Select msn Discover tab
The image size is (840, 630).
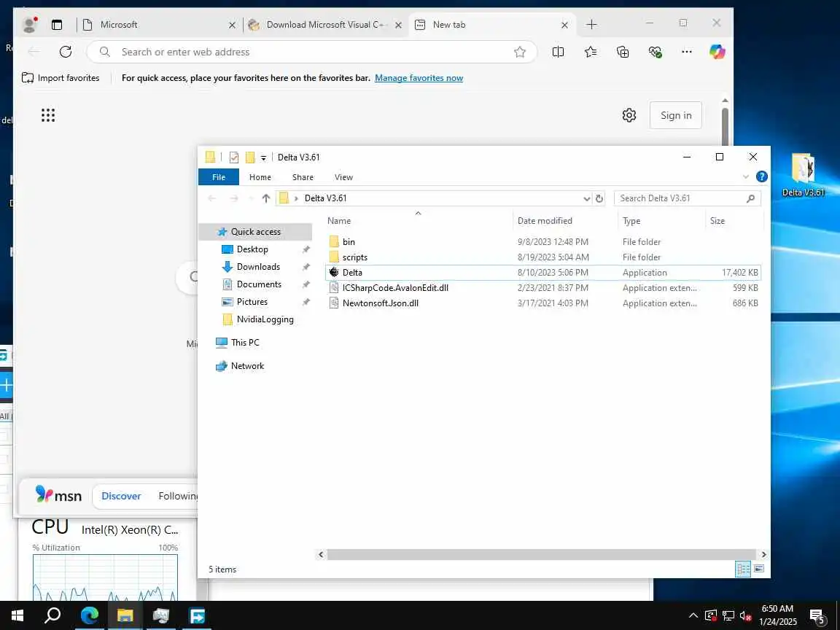(121, 496)
